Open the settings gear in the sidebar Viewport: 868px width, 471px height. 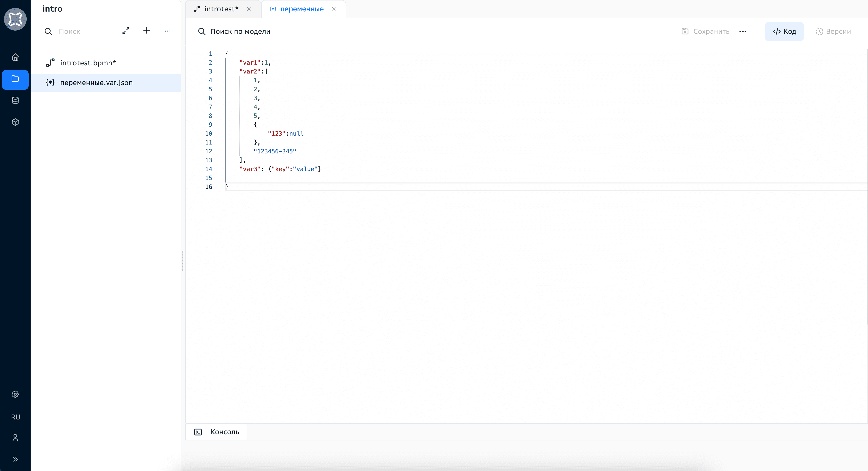click(x=15, y=394)
